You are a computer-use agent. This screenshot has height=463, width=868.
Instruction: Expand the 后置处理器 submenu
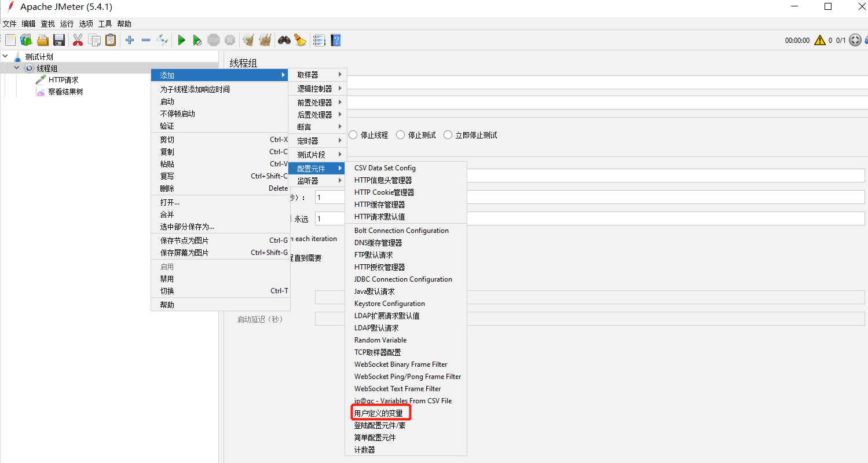(318, 115)
